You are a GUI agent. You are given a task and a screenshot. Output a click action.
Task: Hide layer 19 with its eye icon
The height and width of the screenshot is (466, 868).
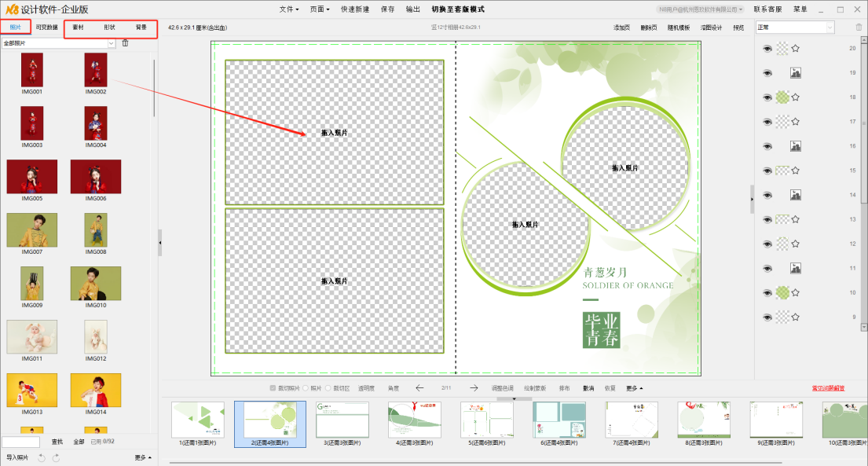click(x=767, y=73)
